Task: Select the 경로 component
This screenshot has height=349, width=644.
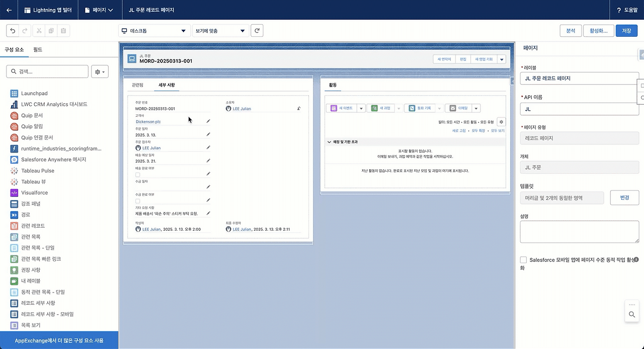Action: pos(20,215)
